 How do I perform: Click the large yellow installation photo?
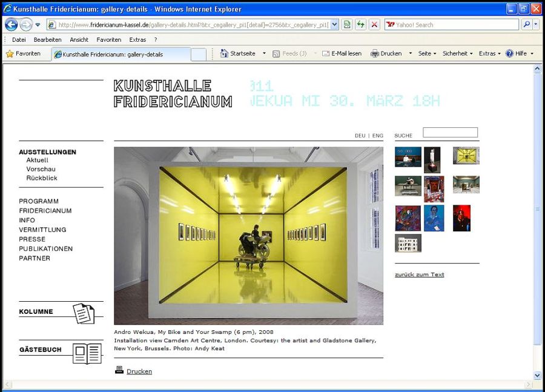[x=248, y=236]
